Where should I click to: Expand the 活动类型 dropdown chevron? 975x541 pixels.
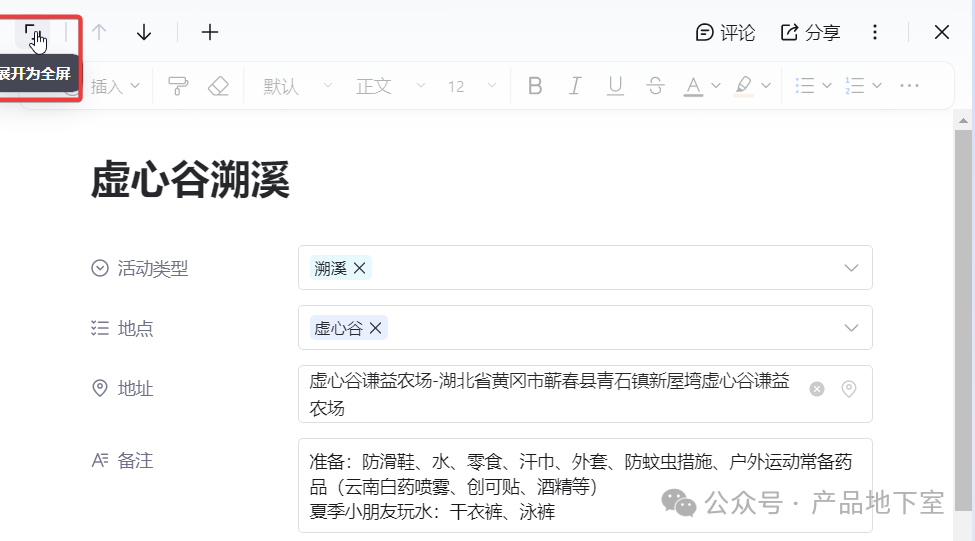pos(851,268)
